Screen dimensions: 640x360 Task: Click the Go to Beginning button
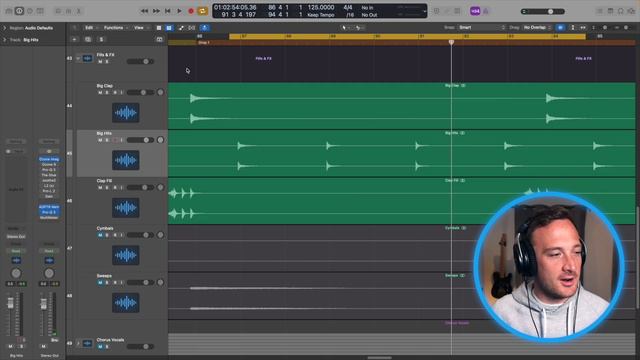168,11
